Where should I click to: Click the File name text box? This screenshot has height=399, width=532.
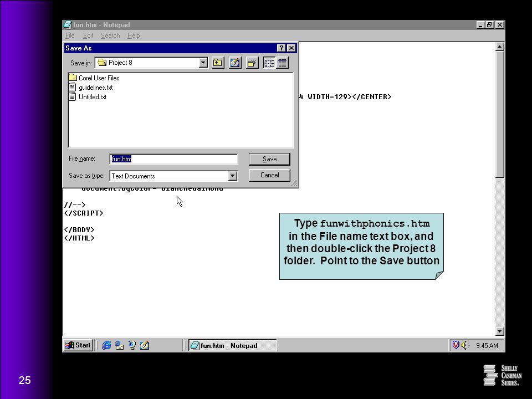pos(173,159)
